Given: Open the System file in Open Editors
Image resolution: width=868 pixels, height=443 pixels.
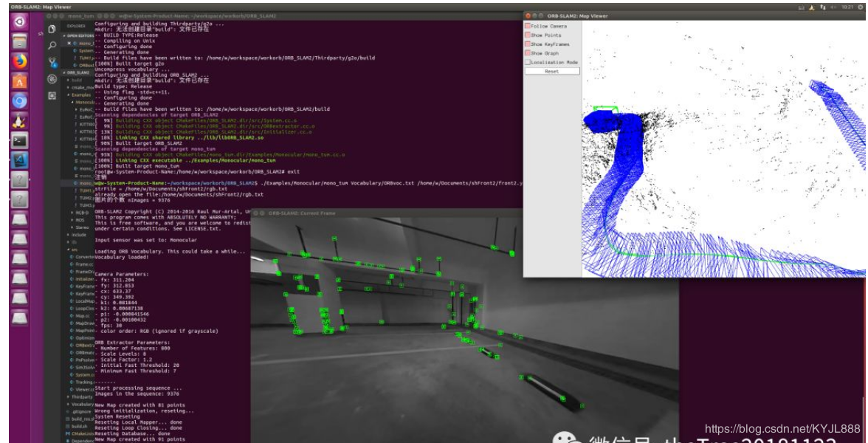Looking at the screenshot, I should [x=84, y=50].
